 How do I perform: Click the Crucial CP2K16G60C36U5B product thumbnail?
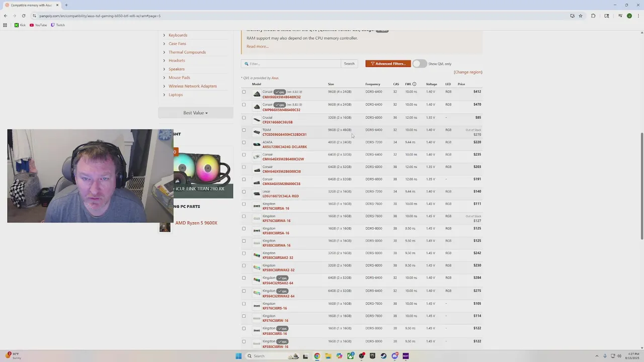257,120
